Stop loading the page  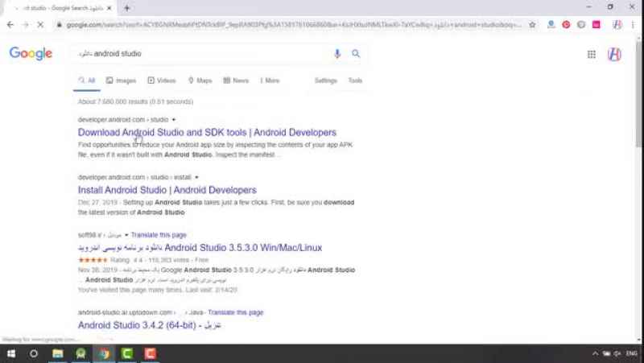40,25
